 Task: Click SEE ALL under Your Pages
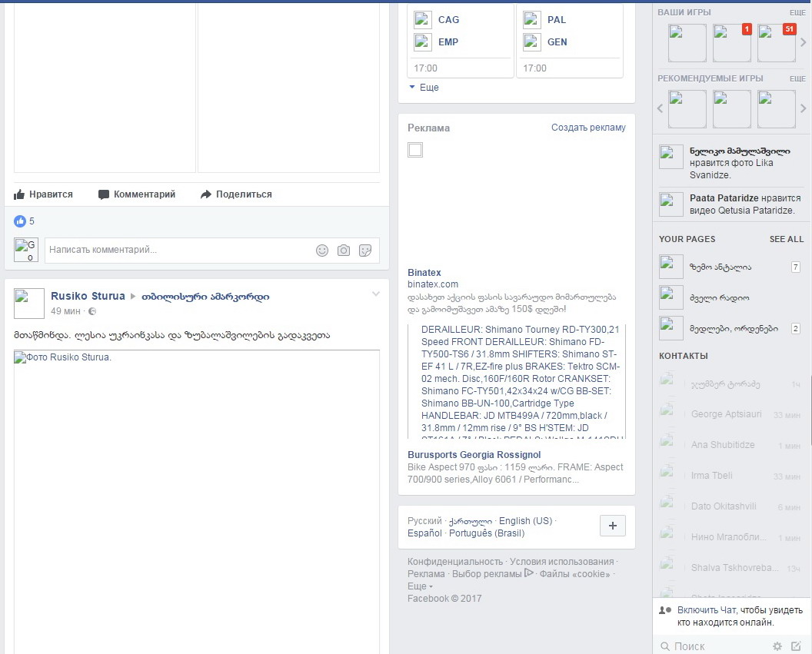(x=787, y=239)
